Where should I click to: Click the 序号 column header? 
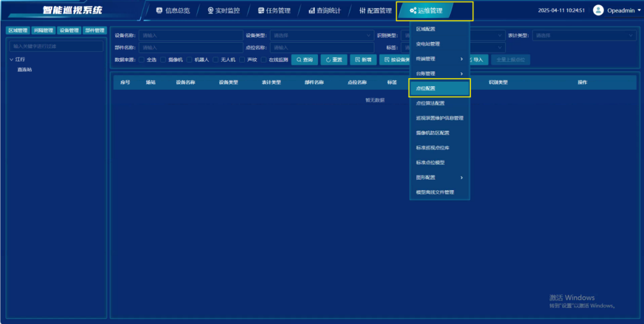pyautogui.click(x=125, y=82)
